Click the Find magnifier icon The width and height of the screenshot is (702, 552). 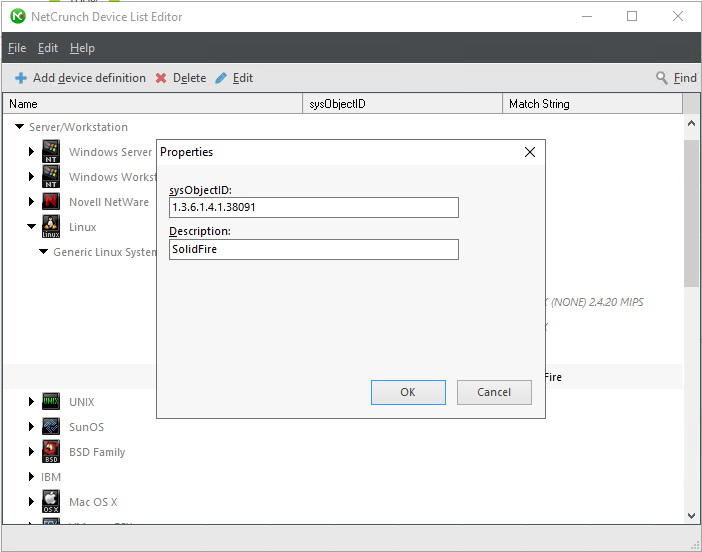point(662,77)
